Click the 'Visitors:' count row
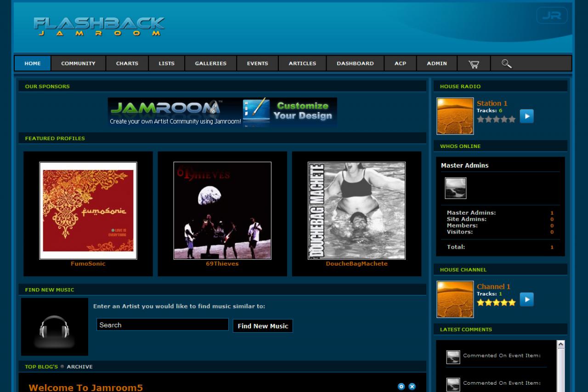Screen dimensions: 588x392 (500, 232)
